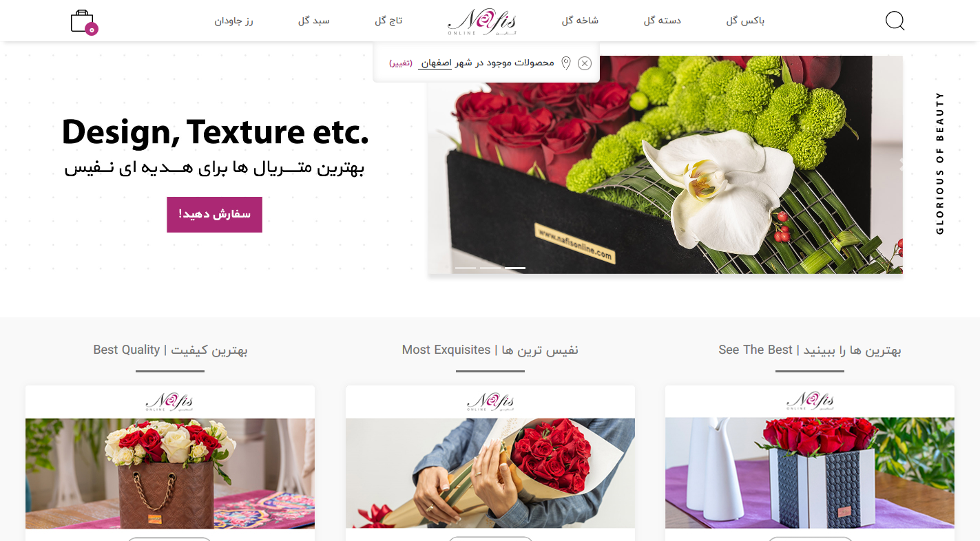Viewport: 980px width, 541px height.
Task: Dismiss the city availability popup
Action: (585, 63)
